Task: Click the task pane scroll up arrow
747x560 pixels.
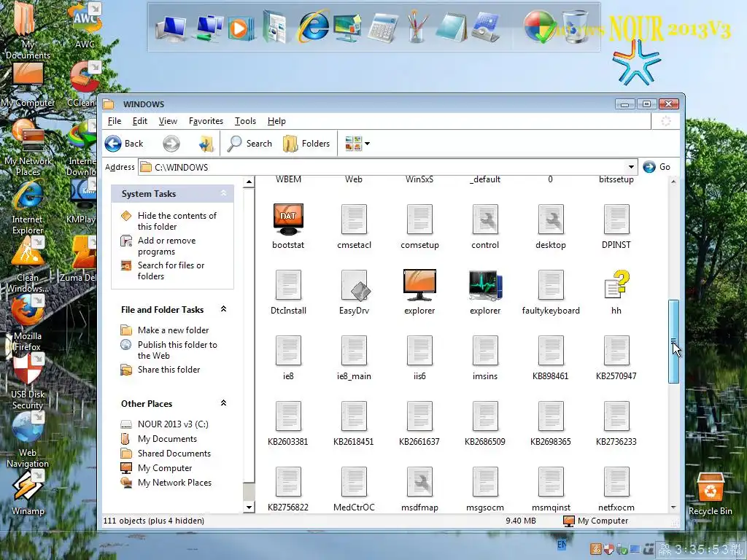Action: [249, 182]
